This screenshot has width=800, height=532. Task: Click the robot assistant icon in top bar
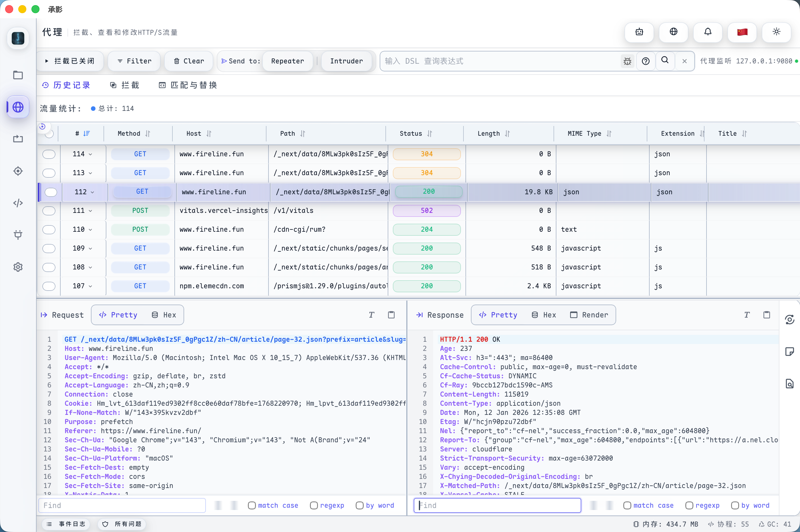pos(639,32)
